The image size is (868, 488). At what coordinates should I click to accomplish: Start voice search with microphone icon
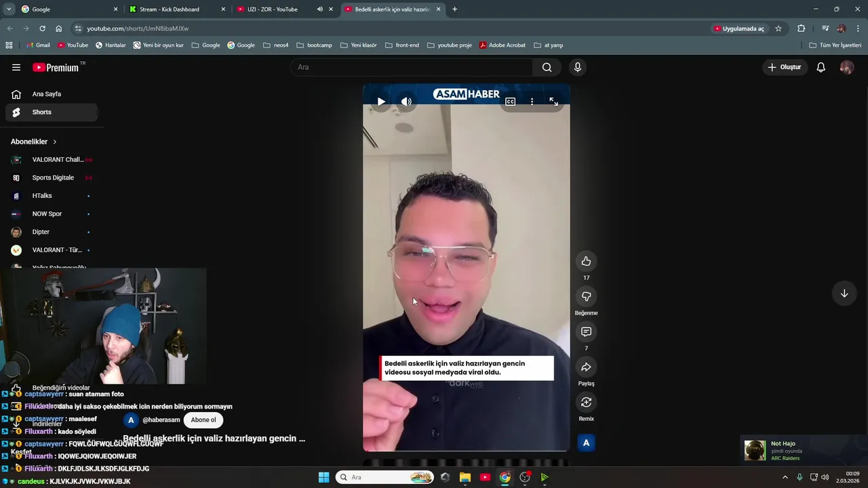coord(578,67)
